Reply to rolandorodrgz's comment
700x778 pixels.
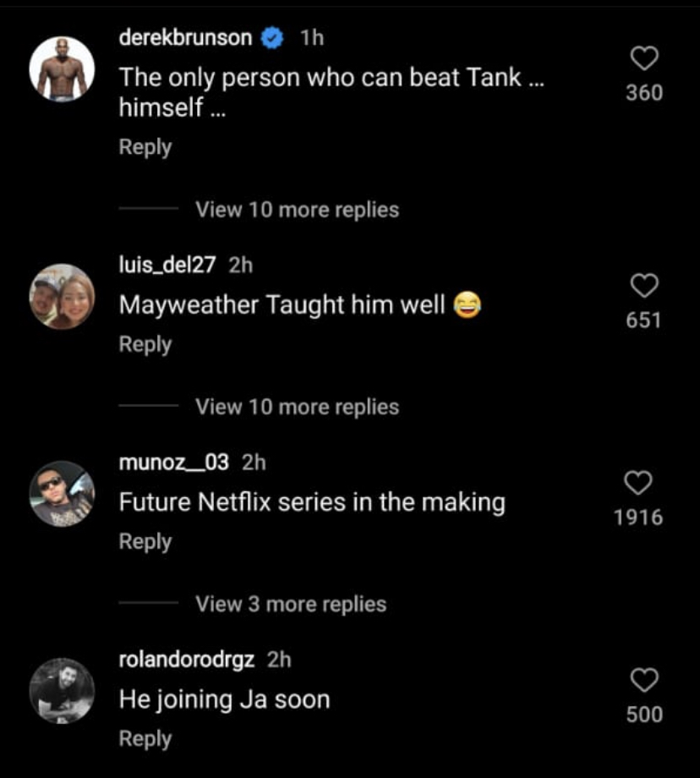145,738
